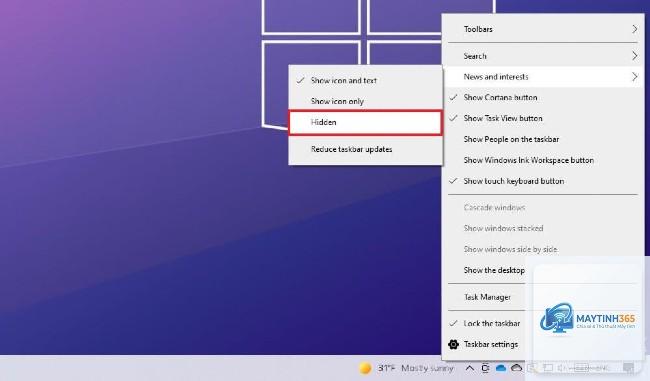The width and height of the screenshot is (650, 381).
Task: Toggle Reduce taskbar updates
Action: [x=366, y=149]
